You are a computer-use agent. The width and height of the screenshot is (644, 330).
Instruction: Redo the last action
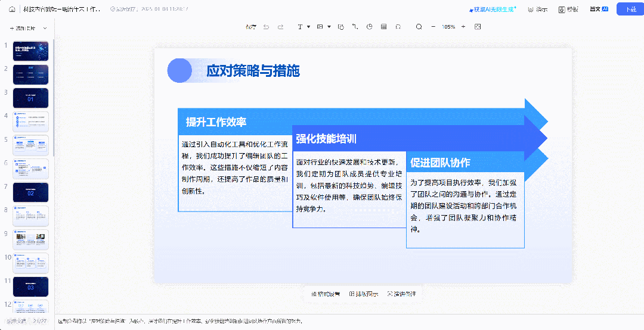click(281, 27)
